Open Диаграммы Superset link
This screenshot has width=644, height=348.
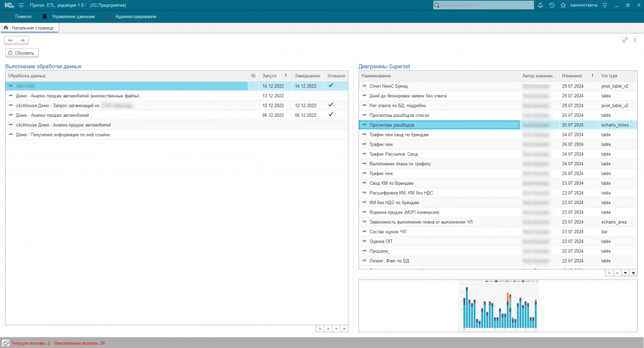[384, 66]
